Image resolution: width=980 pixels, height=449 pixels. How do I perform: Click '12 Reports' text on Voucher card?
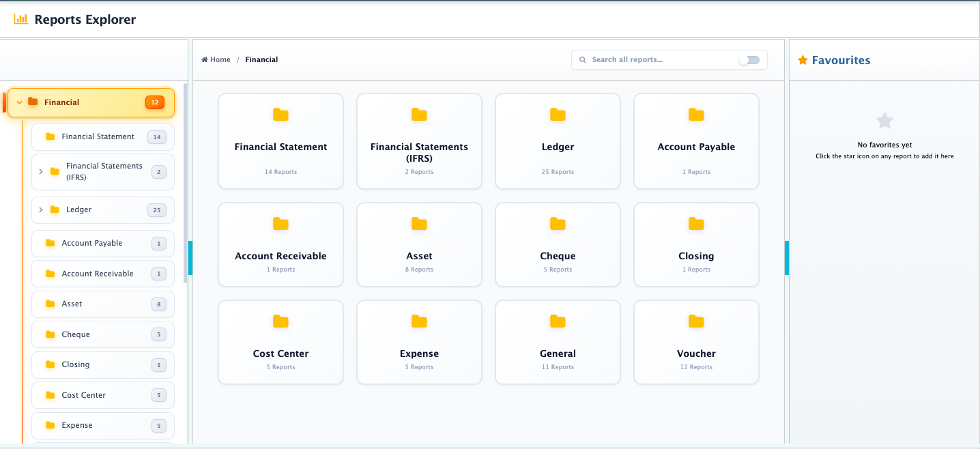[x=696, y=367]
